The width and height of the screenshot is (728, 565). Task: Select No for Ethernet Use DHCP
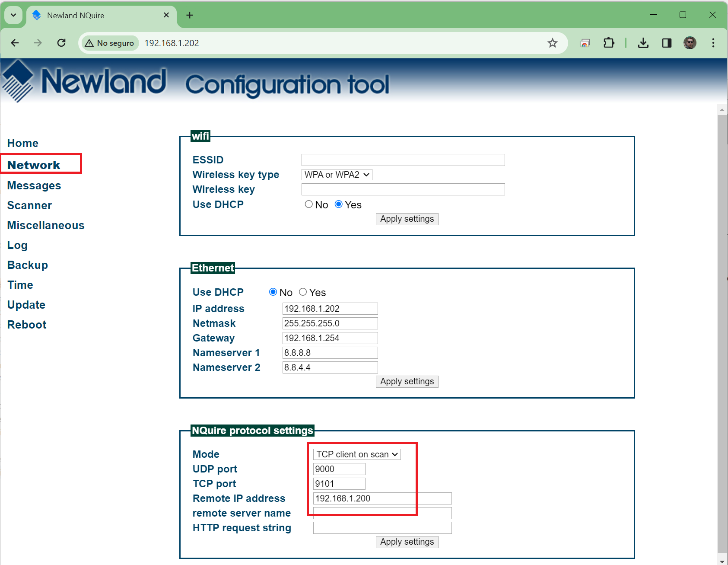(x=273, y=292)
